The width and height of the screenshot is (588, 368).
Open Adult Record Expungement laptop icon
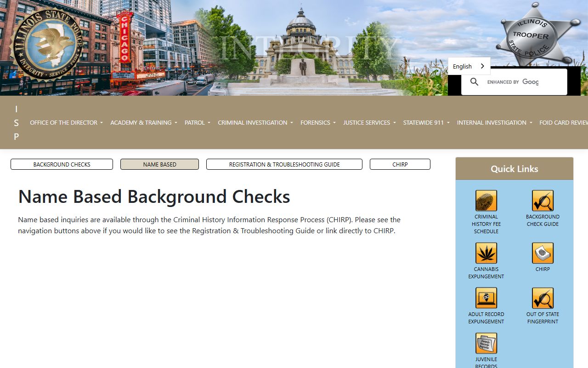coord(486,298)
